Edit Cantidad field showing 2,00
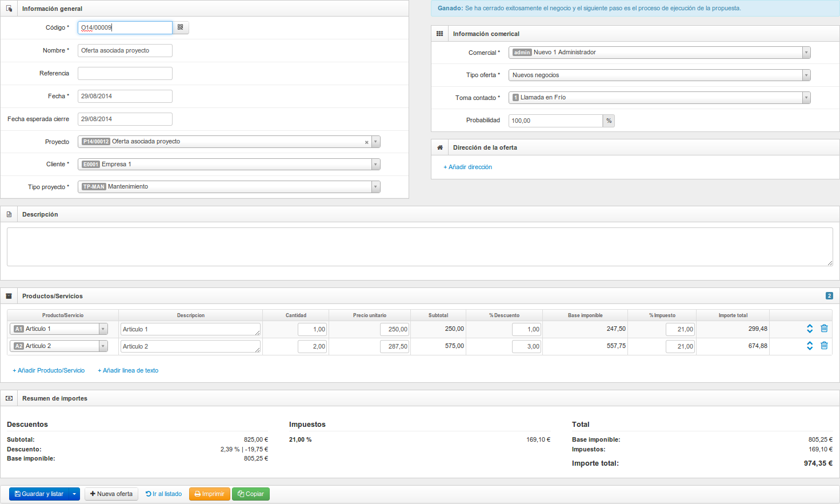 point(312,346)
